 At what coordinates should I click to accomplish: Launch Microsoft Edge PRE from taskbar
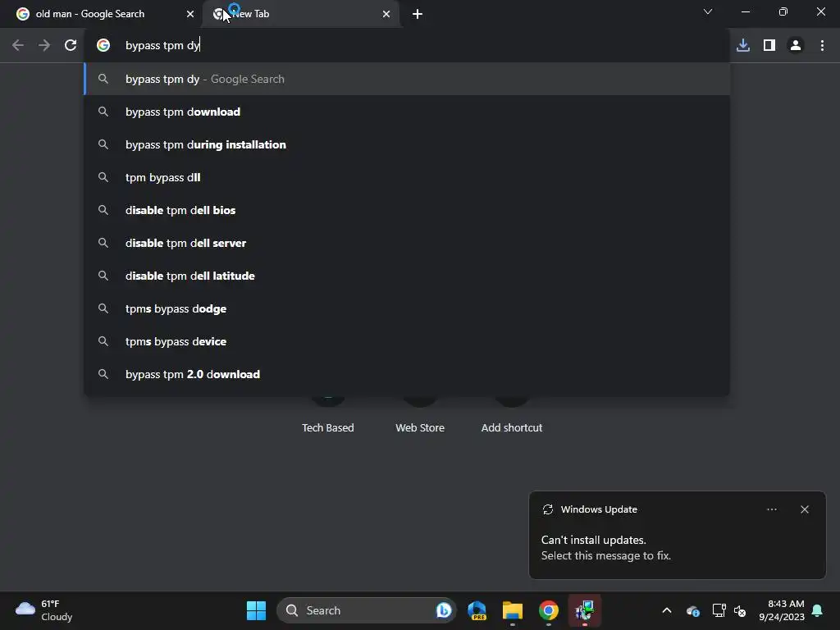click(x=477, y=610)
